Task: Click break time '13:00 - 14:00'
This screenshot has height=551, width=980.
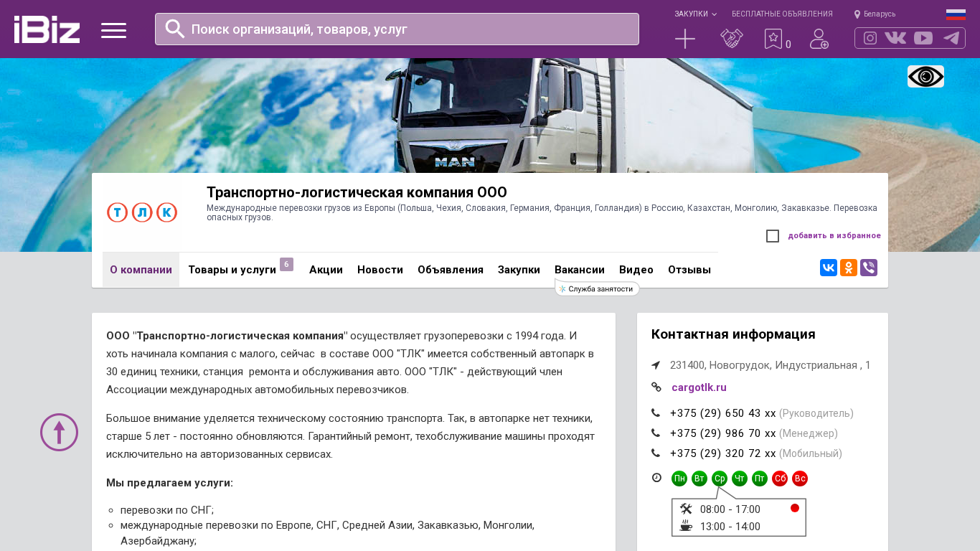Action: (x=730, y=527)
